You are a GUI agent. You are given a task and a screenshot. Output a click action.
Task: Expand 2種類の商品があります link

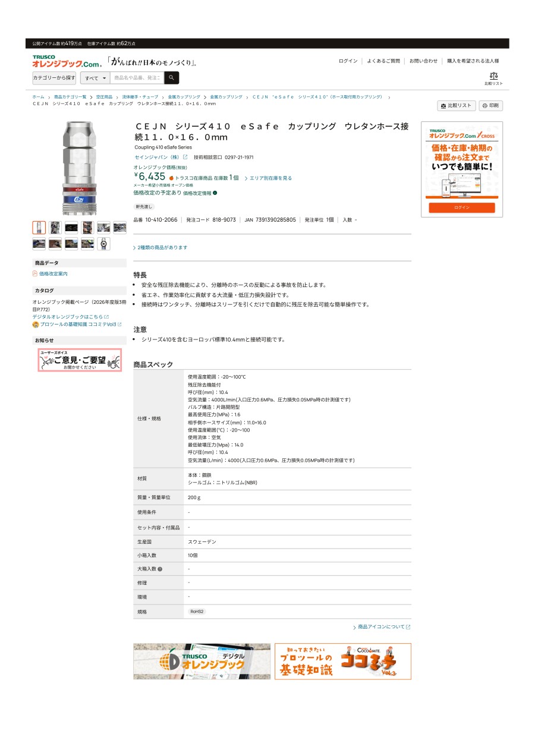tap(160, 248)
